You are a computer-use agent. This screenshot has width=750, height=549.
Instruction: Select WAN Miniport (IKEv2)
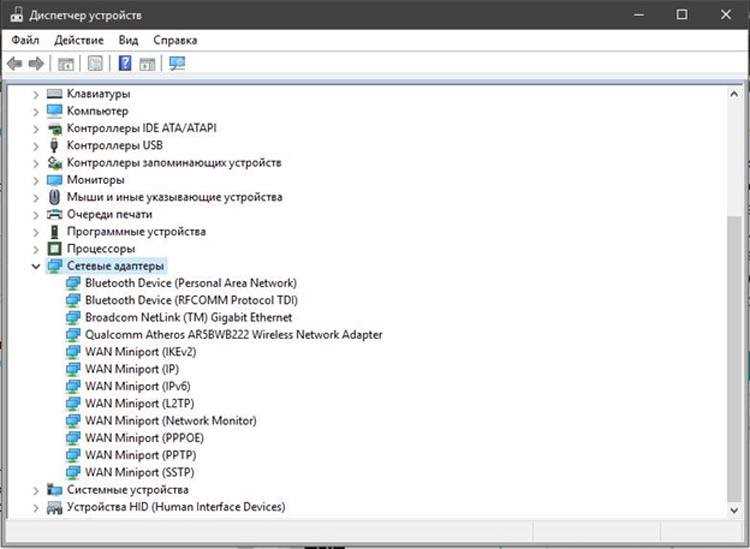point(141,352)
